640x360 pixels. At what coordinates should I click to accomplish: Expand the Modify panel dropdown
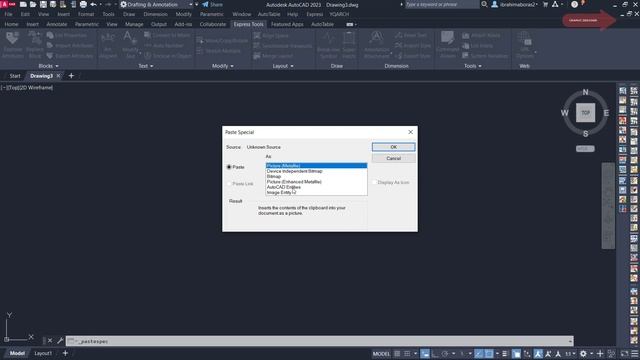click(222, 66)
